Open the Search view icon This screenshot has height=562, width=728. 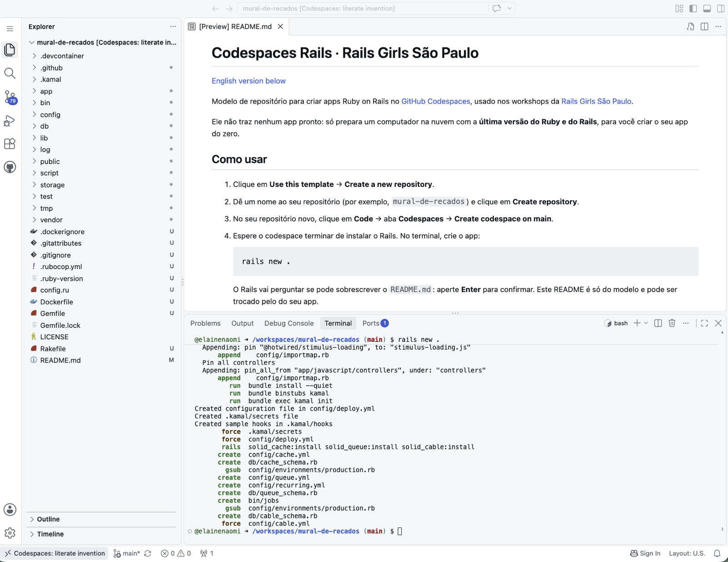pos(10,73)
